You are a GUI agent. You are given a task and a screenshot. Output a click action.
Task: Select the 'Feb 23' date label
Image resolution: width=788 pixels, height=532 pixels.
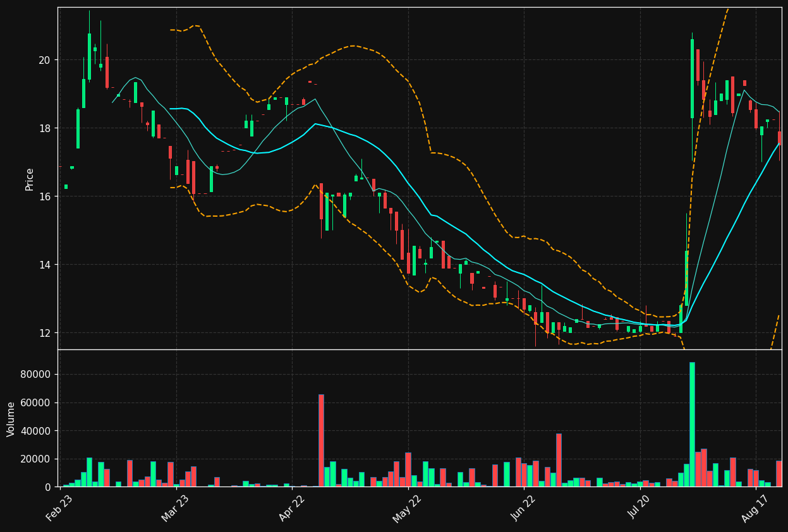pos(59,508)
